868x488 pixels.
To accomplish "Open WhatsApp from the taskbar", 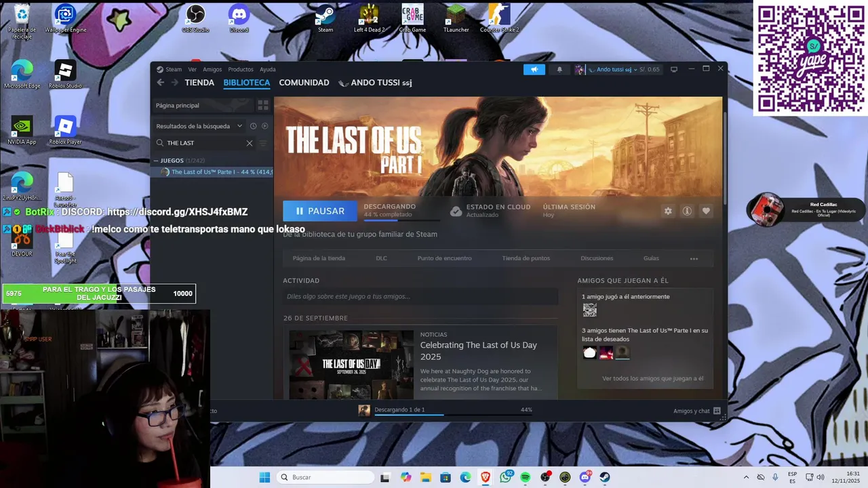I will (x=505, y=477).
